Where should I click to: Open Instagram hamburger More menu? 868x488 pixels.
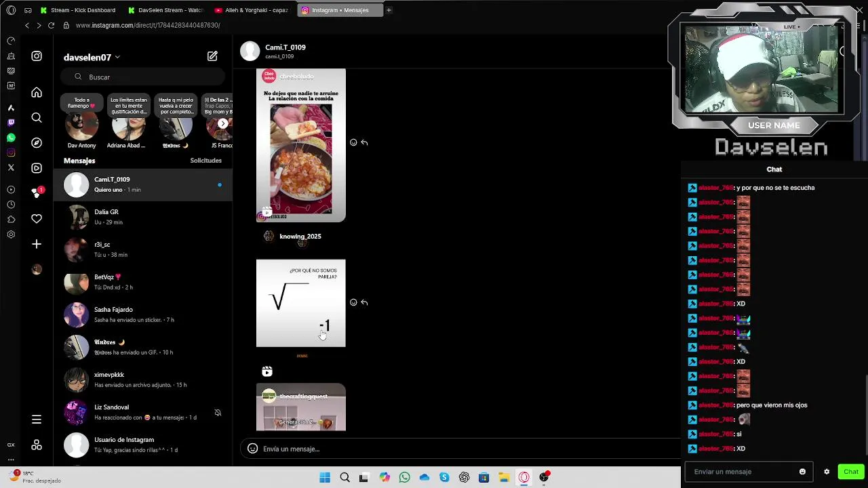[37, 420]
